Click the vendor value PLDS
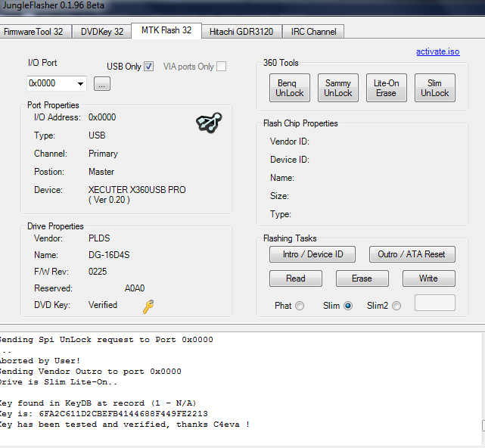485x448 pixels. tap(99, 238)
